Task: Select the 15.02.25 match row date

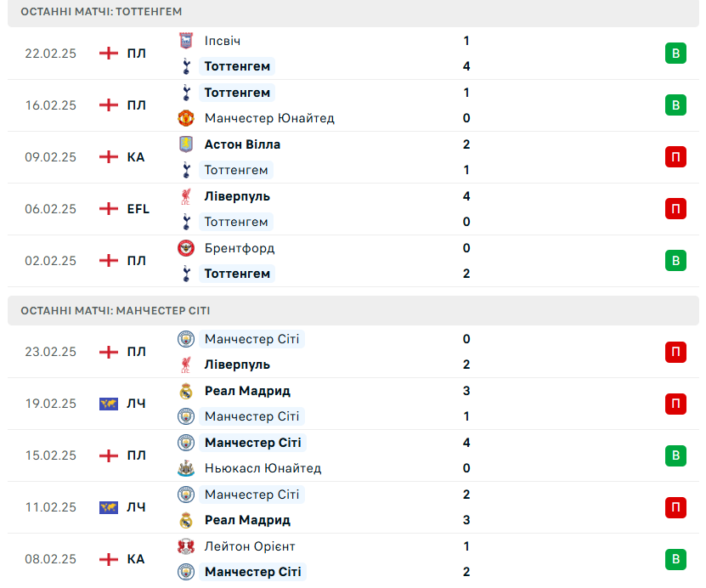Action: pos(50,455)
